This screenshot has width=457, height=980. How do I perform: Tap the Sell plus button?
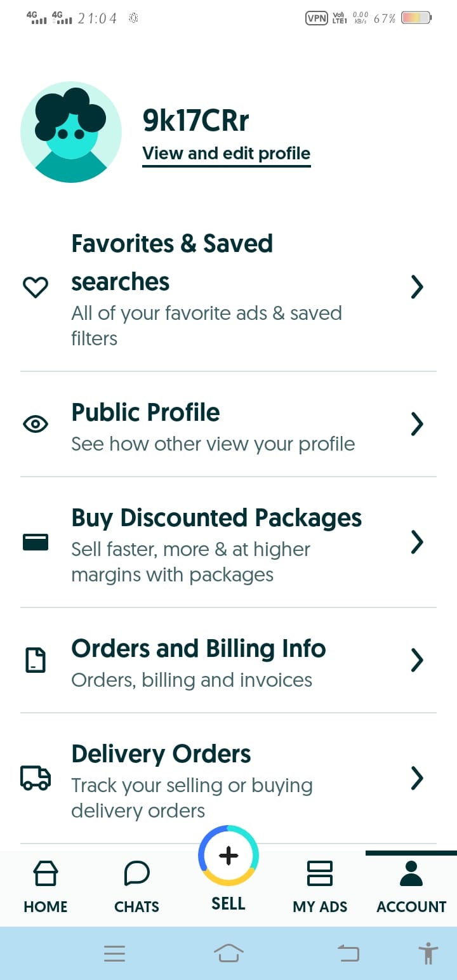[228, 856]
